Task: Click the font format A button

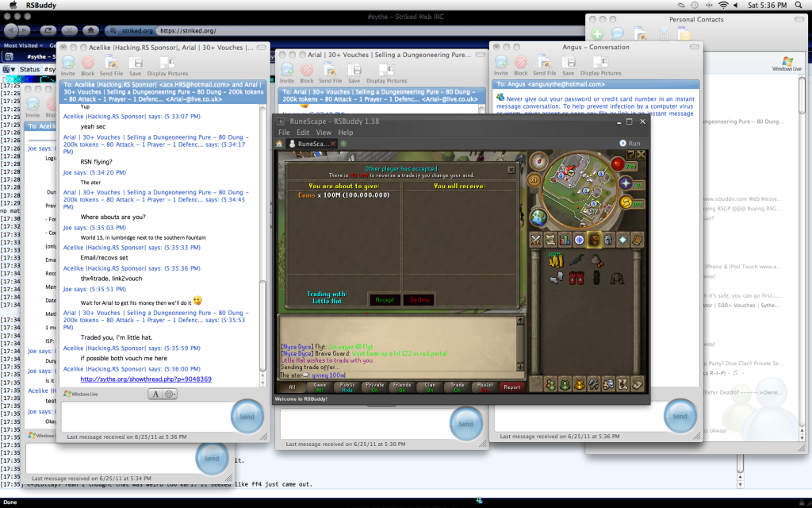Action: pos(155,394)
